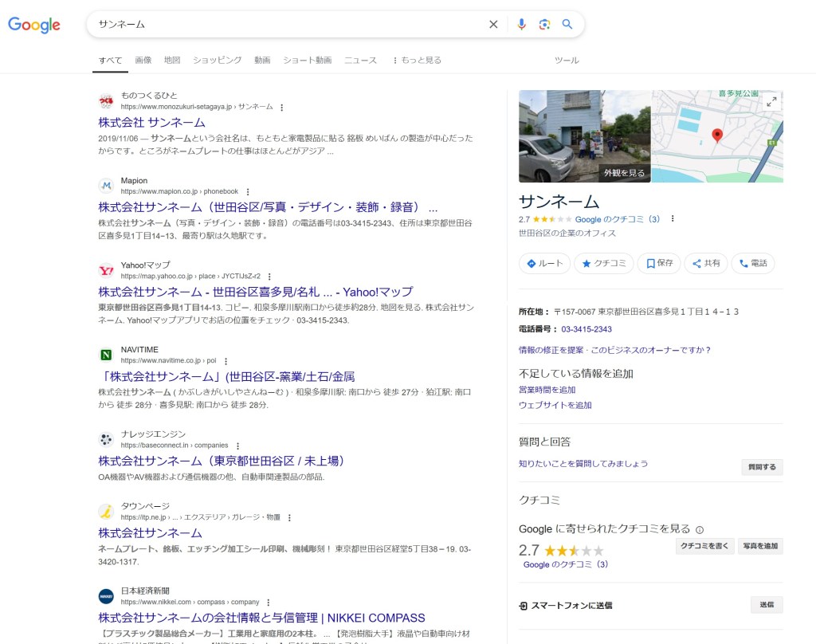Click phone number 03-3415-2343 link

coord(586,329)
